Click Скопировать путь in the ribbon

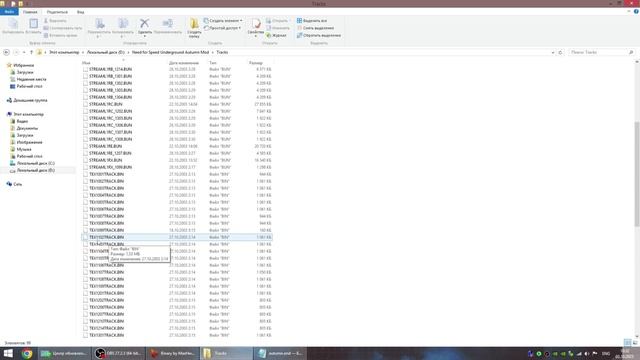coord(62,28)
